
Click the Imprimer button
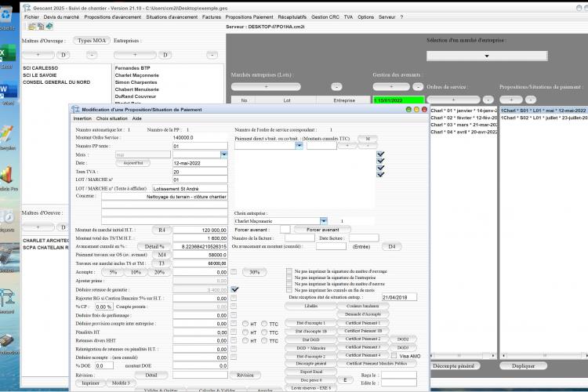[x=90, y=383]
